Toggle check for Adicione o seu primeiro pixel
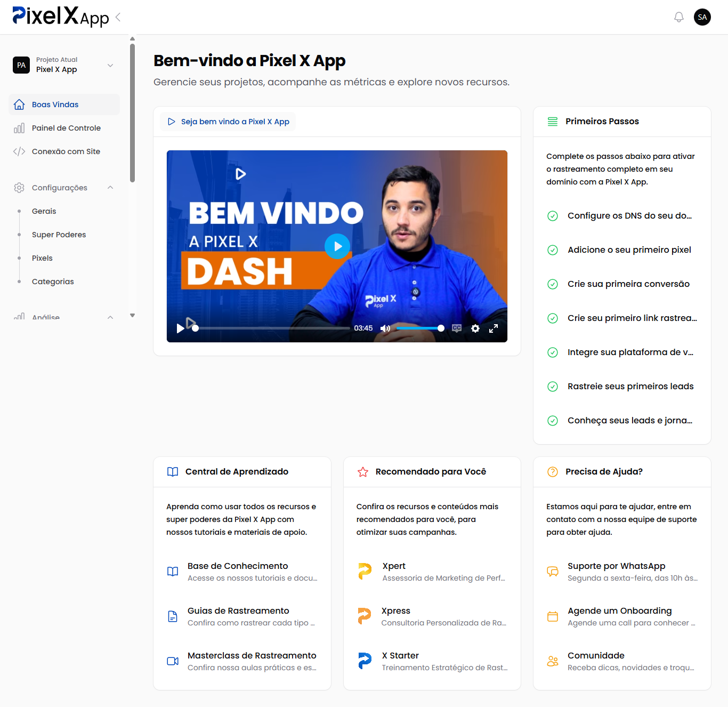 pyautogui.click(x=553, y=250)
